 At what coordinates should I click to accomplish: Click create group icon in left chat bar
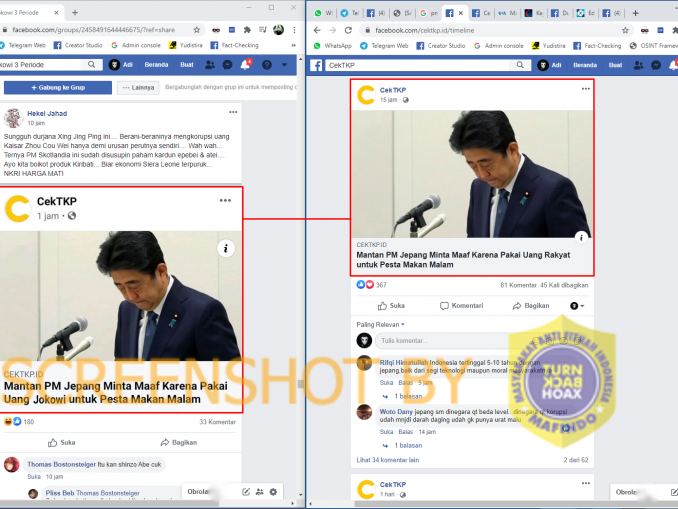tap(259, 492)
